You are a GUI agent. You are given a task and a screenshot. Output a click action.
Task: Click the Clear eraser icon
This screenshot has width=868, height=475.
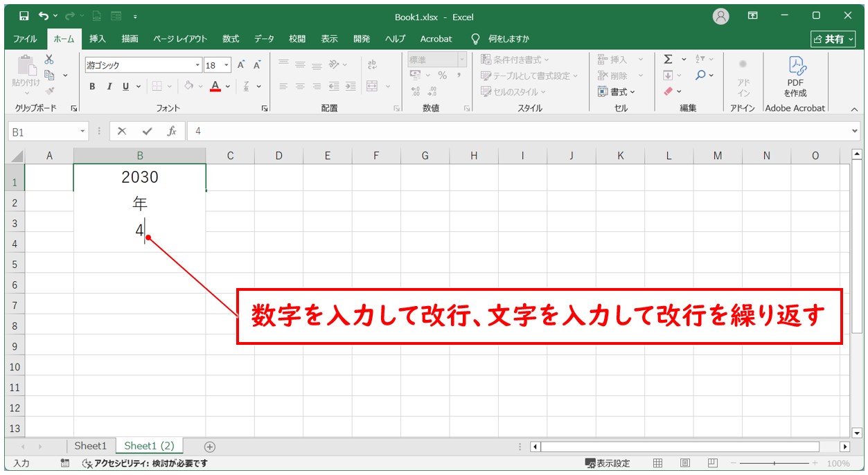coord(668,91)
